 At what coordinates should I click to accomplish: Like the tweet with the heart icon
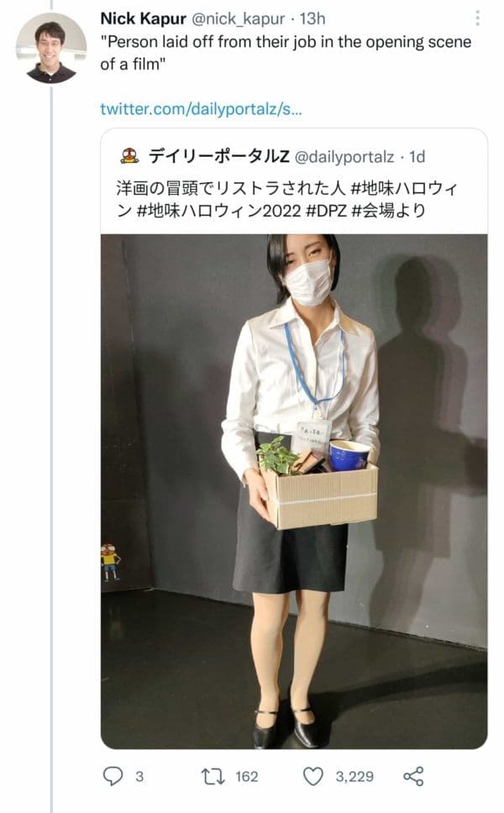tap(312, 776)
